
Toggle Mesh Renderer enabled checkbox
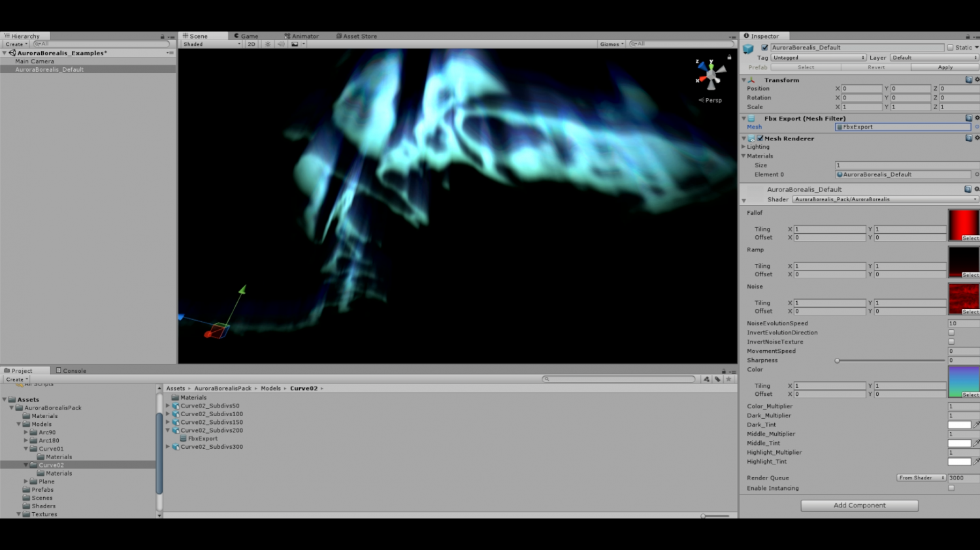(760, 138)
